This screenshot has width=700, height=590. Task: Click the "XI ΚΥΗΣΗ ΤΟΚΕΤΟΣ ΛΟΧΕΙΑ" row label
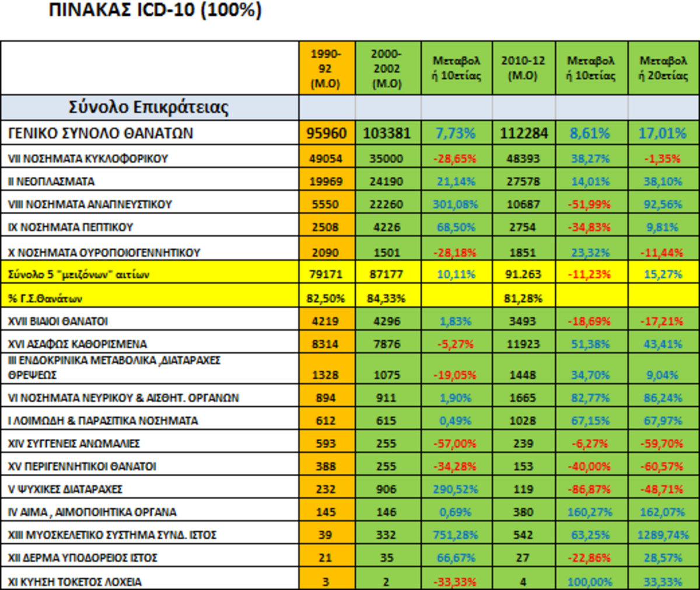point(75,581)
